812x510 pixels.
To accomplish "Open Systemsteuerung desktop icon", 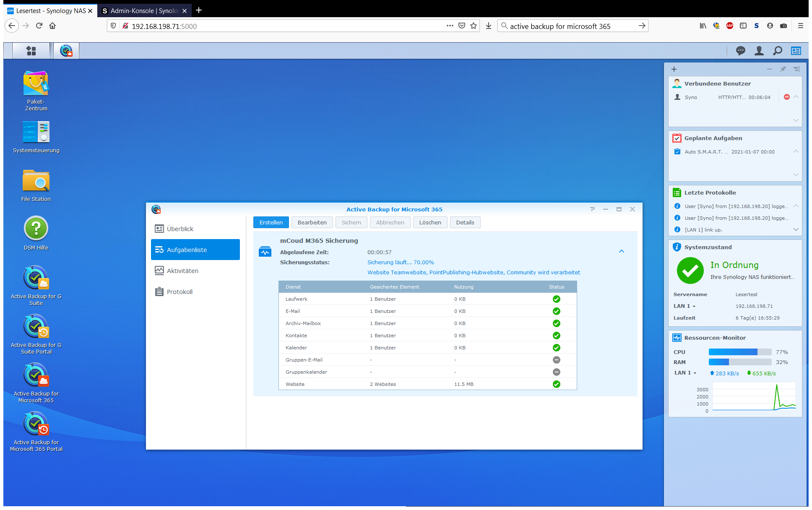I will (x=36, y=132).
